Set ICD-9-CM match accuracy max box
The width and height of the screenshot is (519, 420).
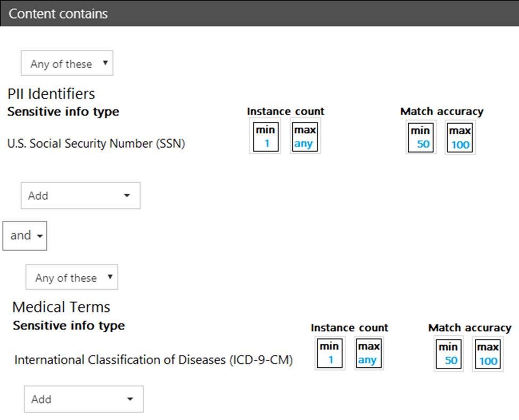click(488, 354)
